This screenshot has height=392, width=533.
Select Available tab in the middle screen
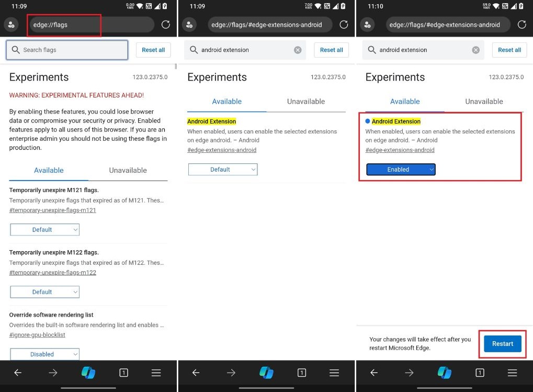click(x=226, y=102)
